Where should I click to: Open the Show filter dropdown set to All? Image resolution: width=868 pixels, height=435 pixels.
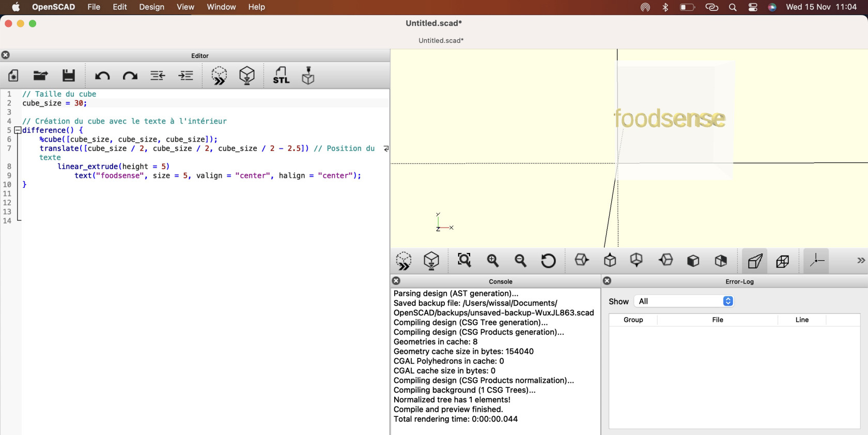click(x=684, y=301)
